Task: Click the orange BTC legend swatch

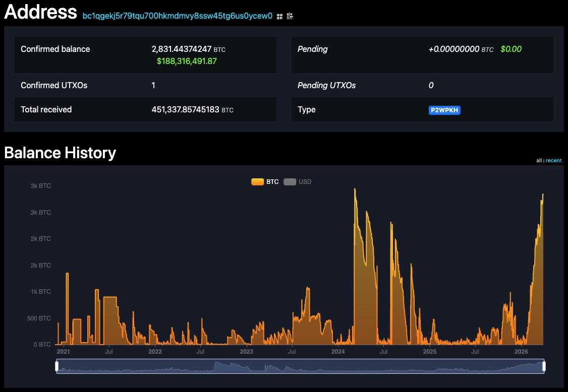Action: 258,182
